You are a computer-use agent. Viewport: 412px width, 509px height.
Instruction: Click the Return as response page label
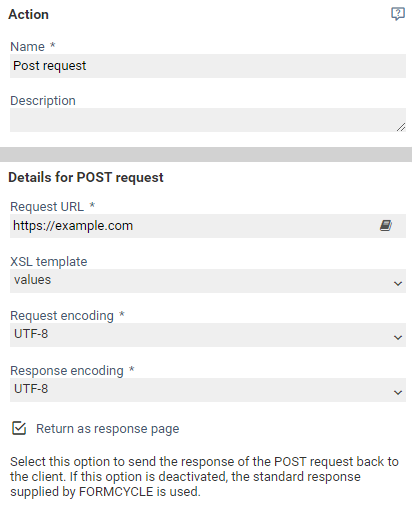(108, 429)
